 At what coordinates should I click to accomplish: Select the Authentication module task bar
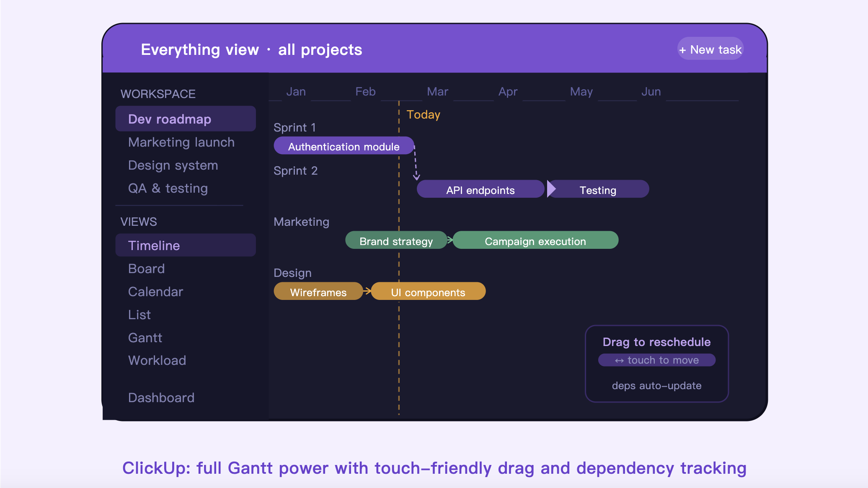pos(344,146)
